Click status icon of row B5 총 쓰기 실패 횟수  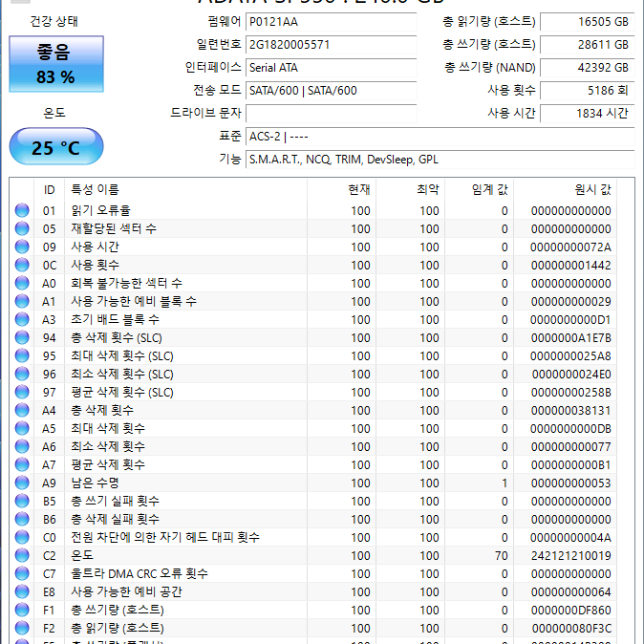coord(22,501)
